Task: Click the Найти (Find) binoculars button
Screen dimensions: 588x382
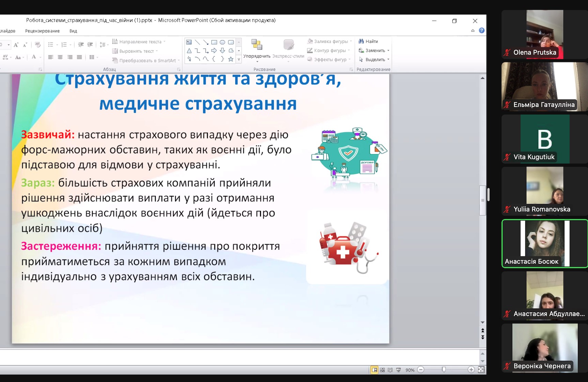Action: click(x=368, y=41)
